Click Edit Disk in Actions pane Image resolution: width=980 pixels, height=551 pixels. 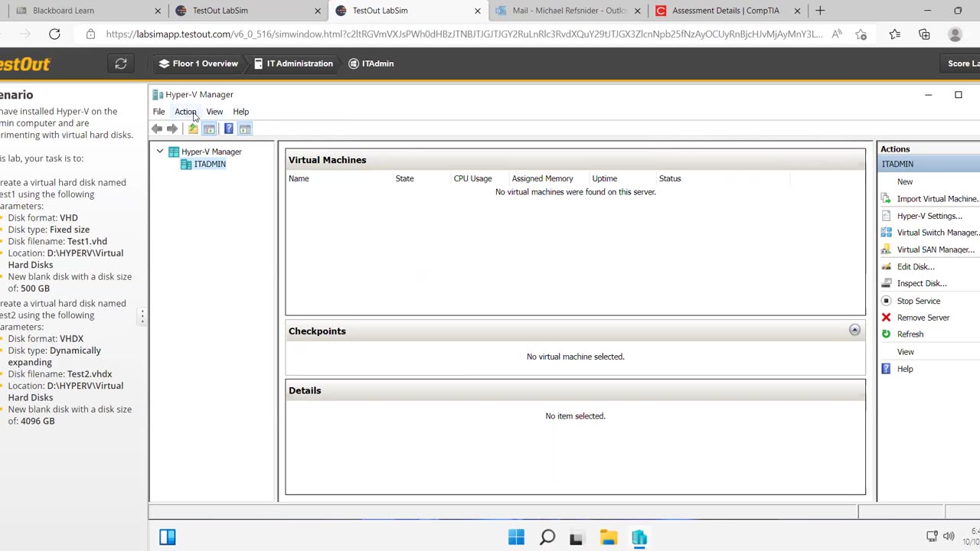916,267
